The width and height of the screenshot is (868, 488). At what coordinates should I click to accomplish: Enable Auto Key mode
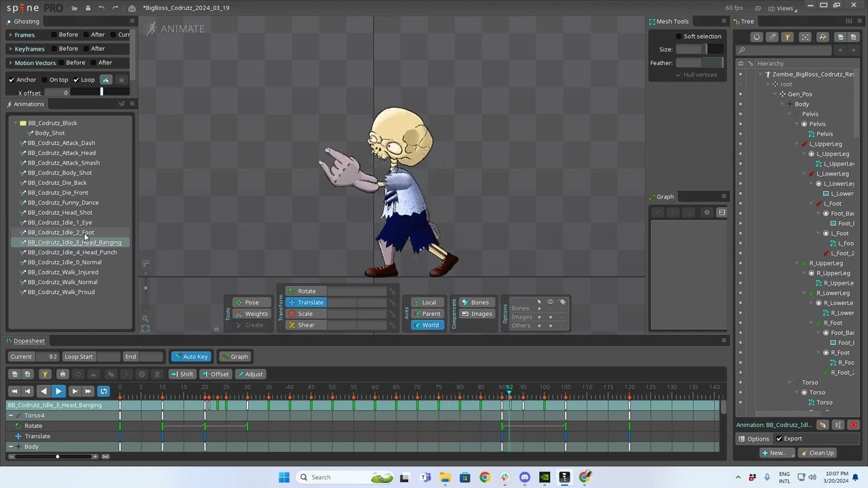191,356
